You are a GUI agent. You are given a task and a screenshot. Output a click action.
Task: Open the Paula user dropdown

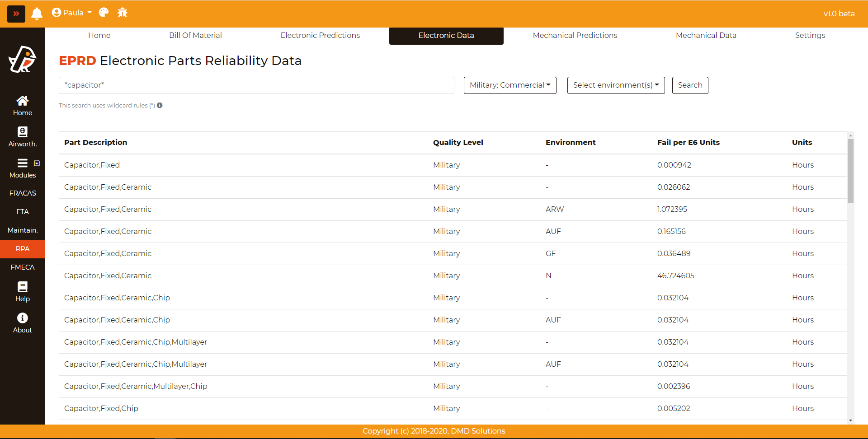coord(71,13)
